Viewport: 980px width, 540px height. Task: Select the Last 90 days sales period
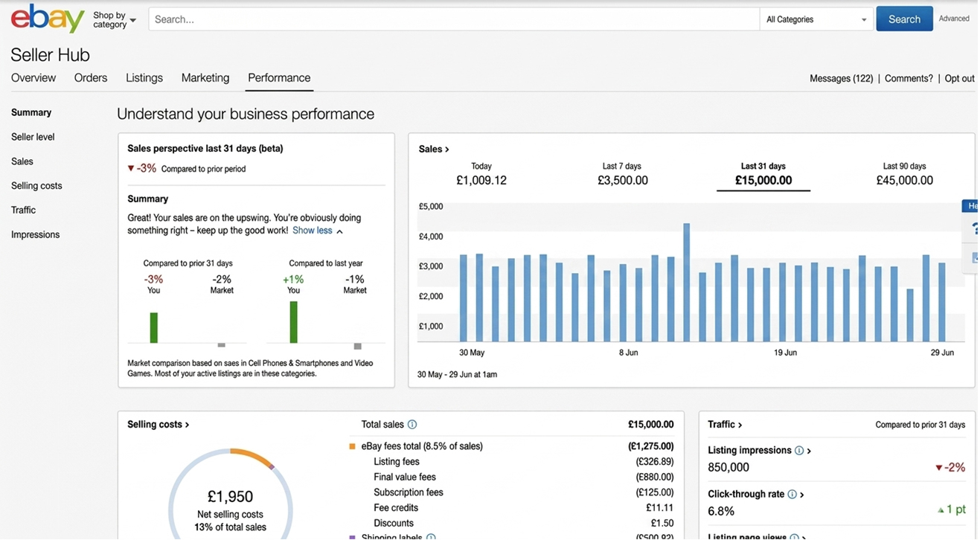point(904,174)
